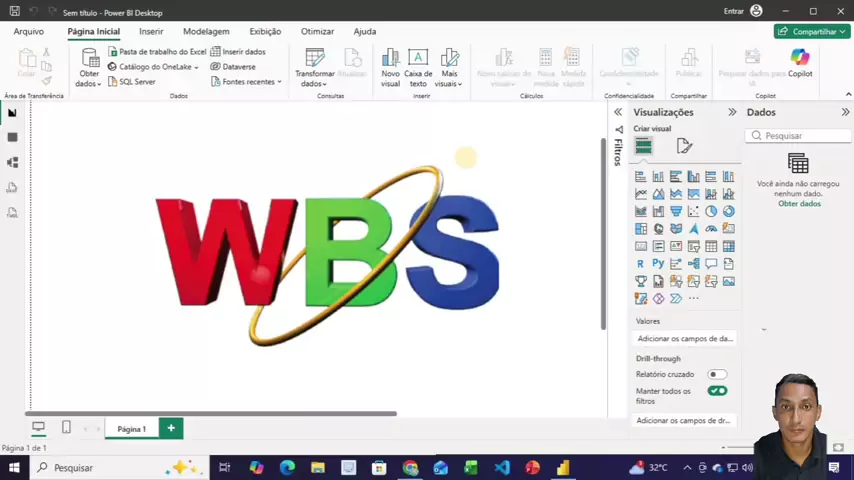Toggle Relatório cruzado switch
The image size is (854, 480).
click(717, 374)
